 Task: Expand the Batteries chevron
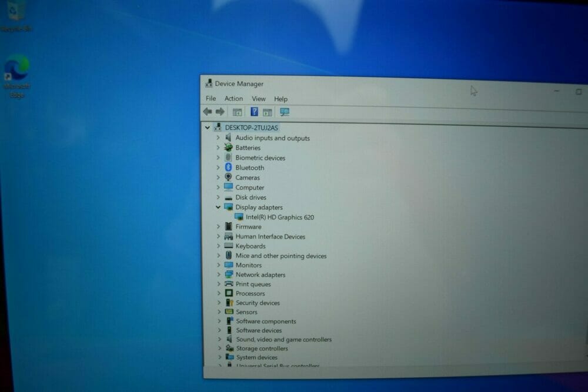218,148
